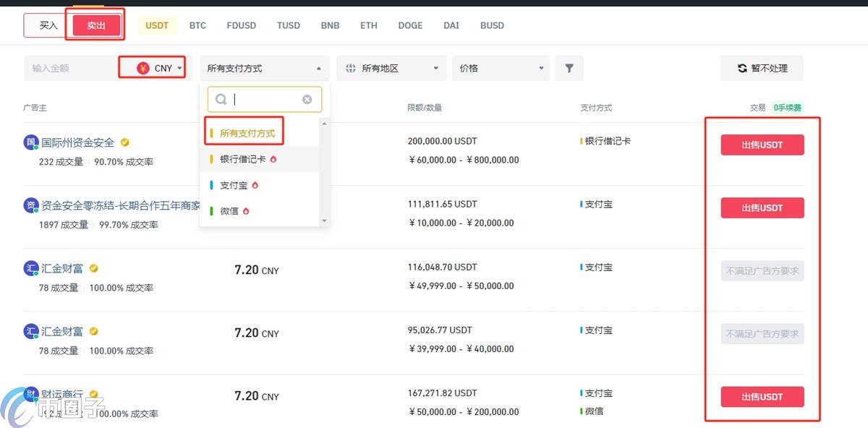Click the 财运商行 merchant avatar
This screenshot has width=868, height=428.
click(30, 393)
